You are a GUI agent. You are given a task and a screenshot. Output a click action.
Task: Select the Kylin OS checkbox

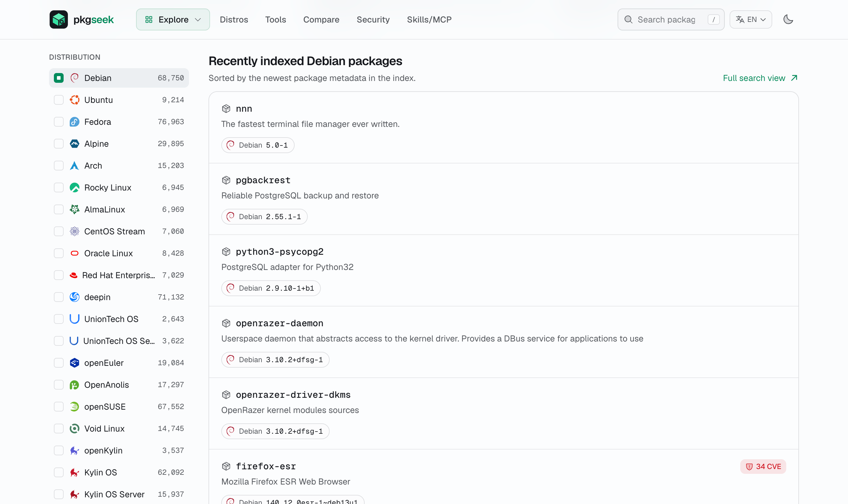tap(59, 472)
